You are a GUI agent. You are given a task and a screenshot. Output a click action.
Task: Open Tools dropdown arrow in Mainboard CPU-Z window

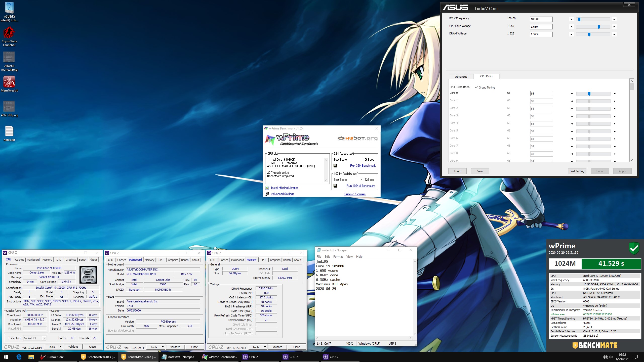(x=163, y=347)
